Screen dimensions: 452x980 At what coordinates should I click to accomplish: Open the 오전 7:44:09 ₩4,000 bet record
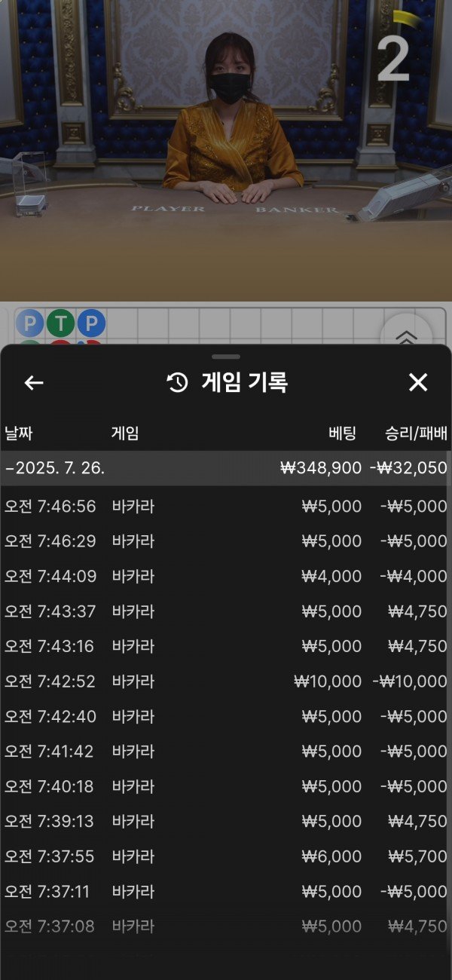point(226,577)
